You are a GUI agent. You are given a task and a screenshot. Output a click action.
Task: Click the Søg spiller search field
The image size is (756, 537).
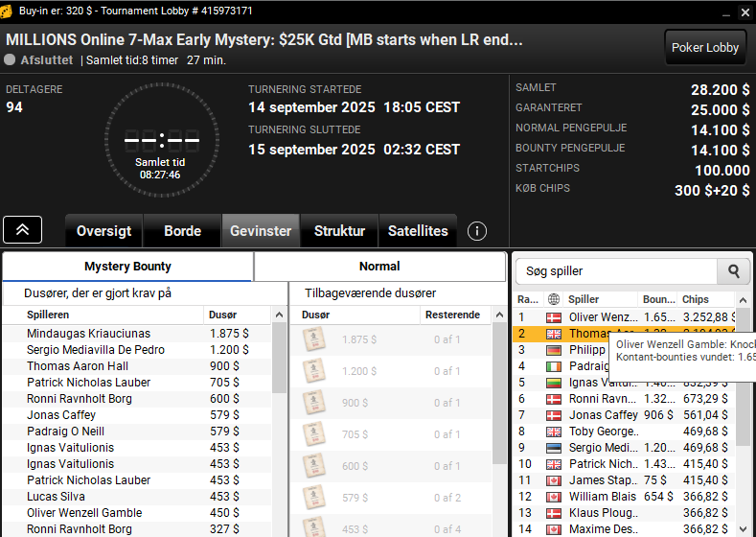pos(617,271)
